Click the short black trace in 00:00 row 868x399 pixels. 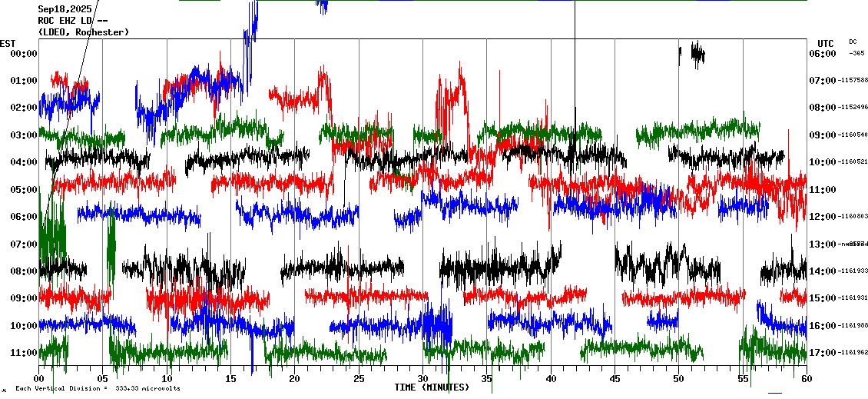click(x=697, y=54)
